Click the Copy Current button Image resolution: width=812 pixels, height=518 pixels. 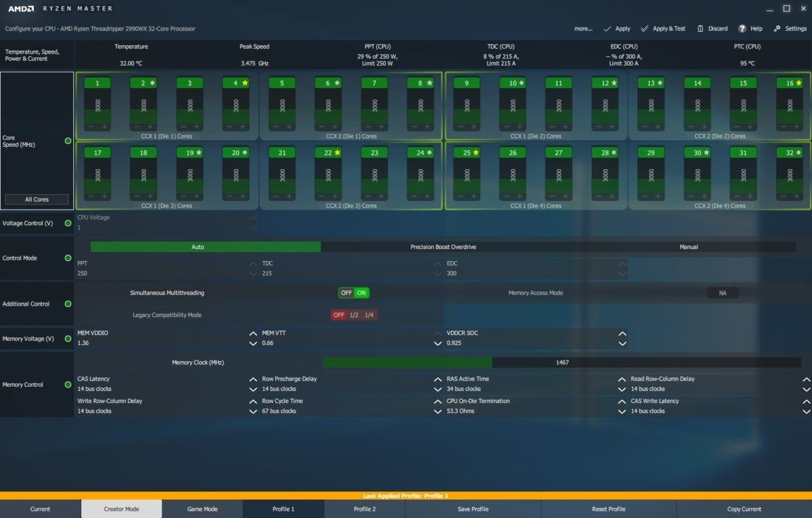[744, 509]
